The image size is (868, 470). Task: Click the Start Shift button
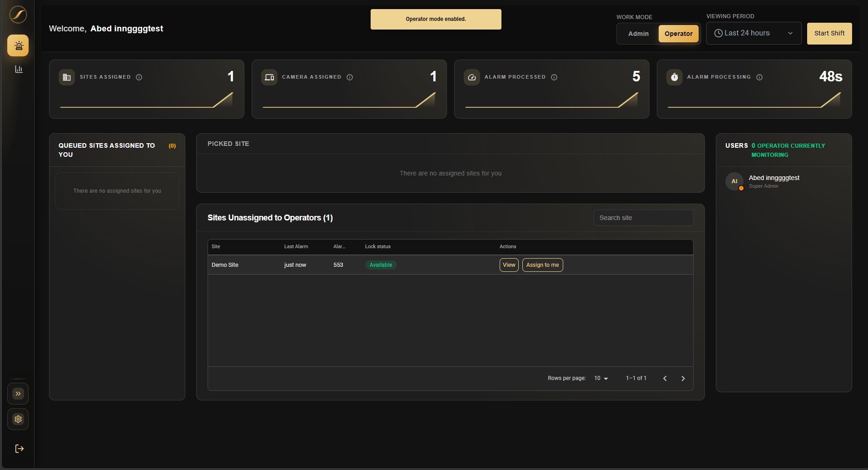[x=829, y=33]
